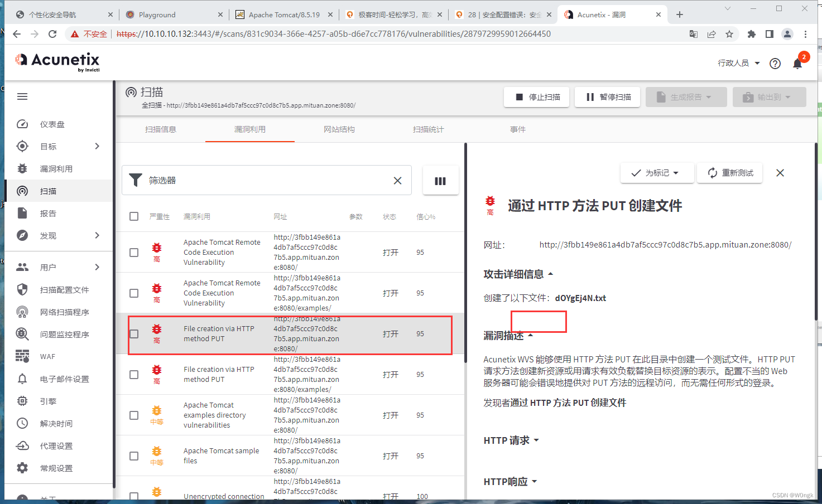
Task: Click the browser address bar URL
Action: (334, 34)
